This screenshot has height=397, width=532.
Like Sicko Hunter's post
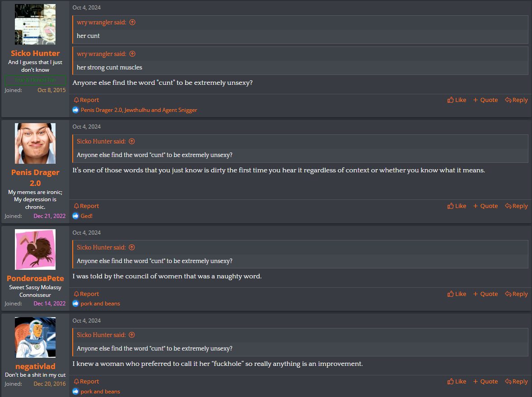tap(457, 100)
